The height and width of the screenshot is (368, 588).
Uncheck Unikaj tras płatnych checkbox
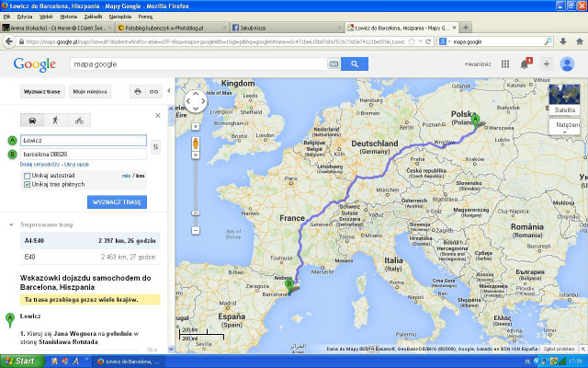27,184
